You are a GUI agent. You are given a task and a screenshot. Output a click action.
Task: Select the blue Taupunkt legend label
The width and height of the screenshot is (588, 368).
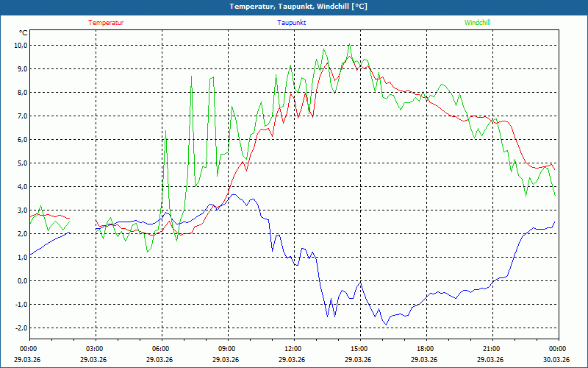(x=292, y=23)
